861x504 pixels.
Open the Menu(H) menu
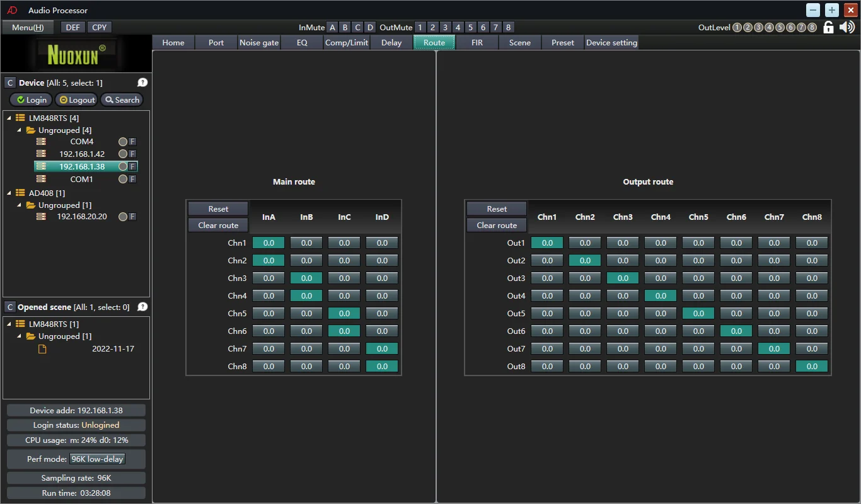28,27
